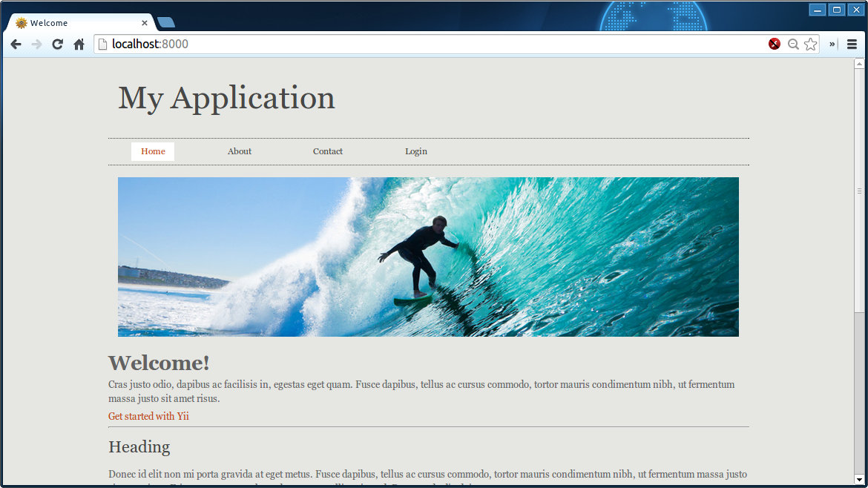Click the scrollbar down arrow
868x488 pixels.
[859, 480]
